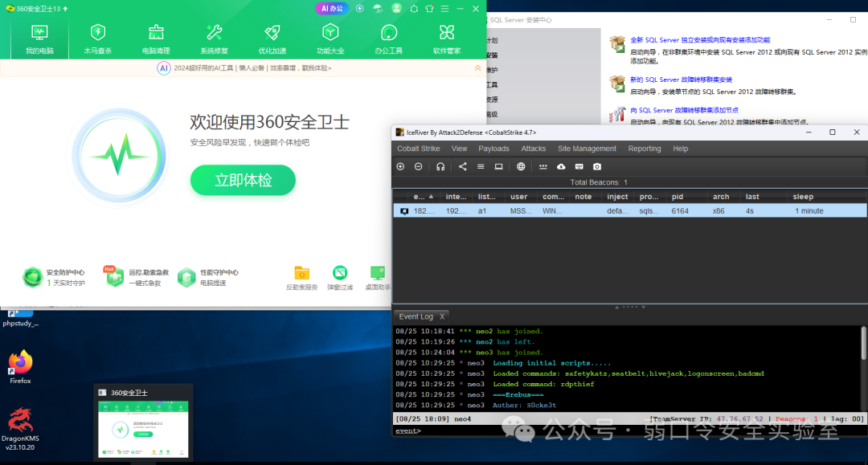Click pivot graph share icon
The width and height of the screenshot is (868, 465).
point(463,166)
